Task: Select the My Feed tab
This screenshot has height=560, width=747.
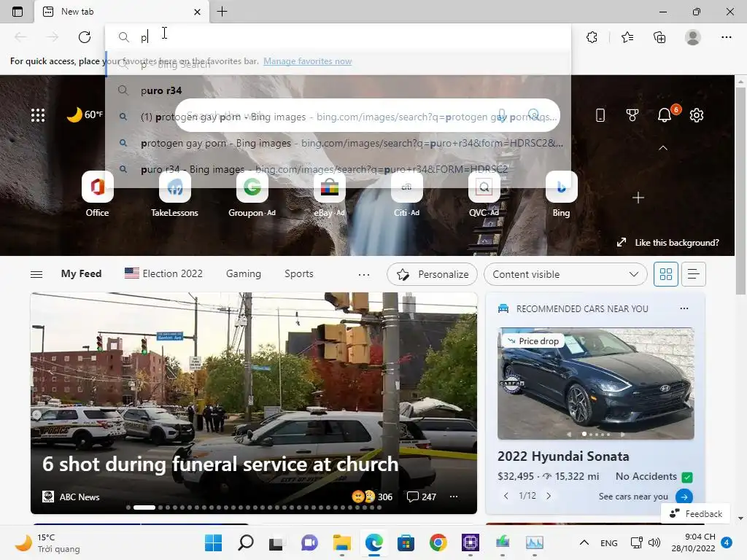Action: (x=81, y=274)
